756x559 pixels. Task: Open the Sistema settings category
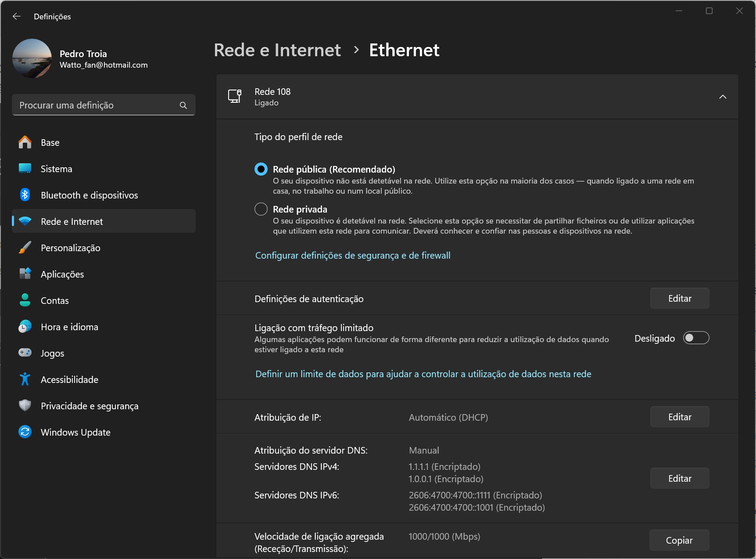(x=56, y=169)
